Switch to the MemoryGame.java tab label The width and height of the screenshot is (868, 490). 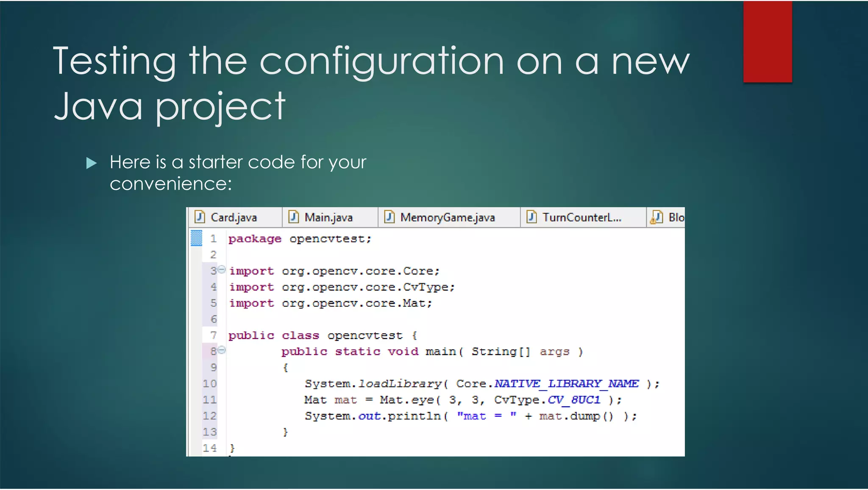(447, 218)
